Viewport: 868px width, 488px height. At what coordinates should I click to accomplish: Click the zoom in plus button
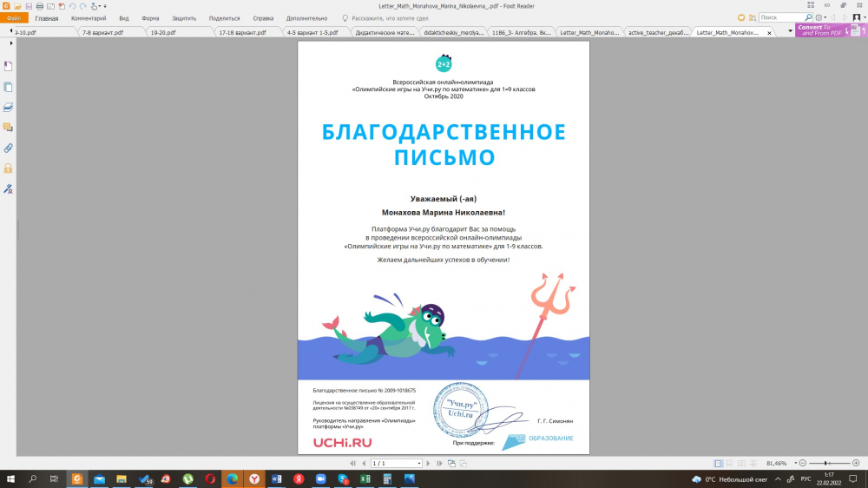856,463
